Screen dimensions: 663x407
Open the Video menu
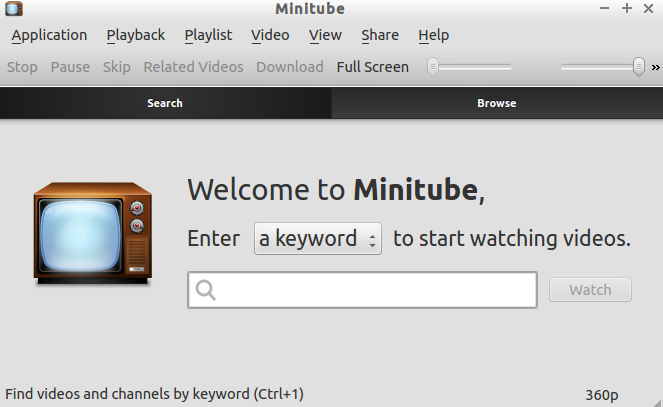[270, 36]
